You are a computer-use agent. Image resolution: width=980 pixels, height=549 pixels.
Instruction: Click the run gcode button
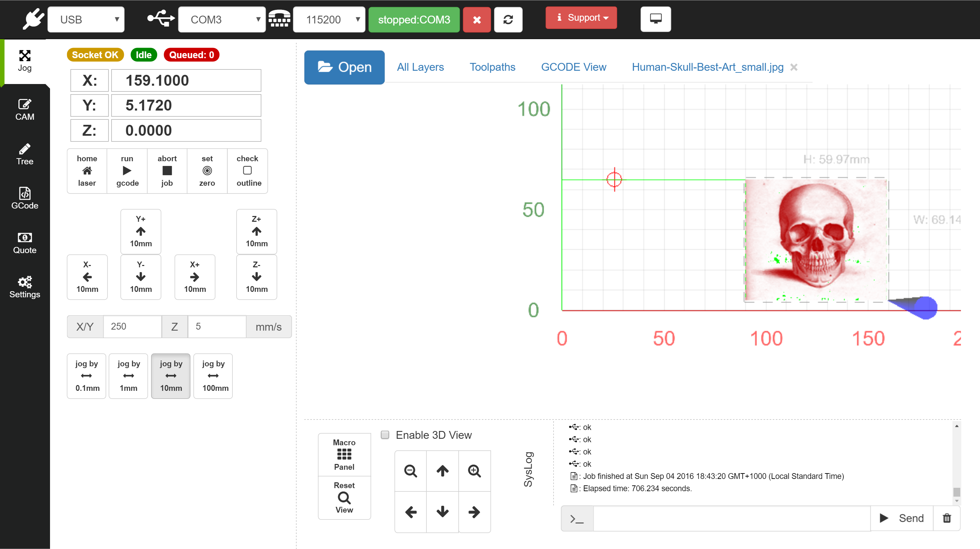(x=128, y=171)
